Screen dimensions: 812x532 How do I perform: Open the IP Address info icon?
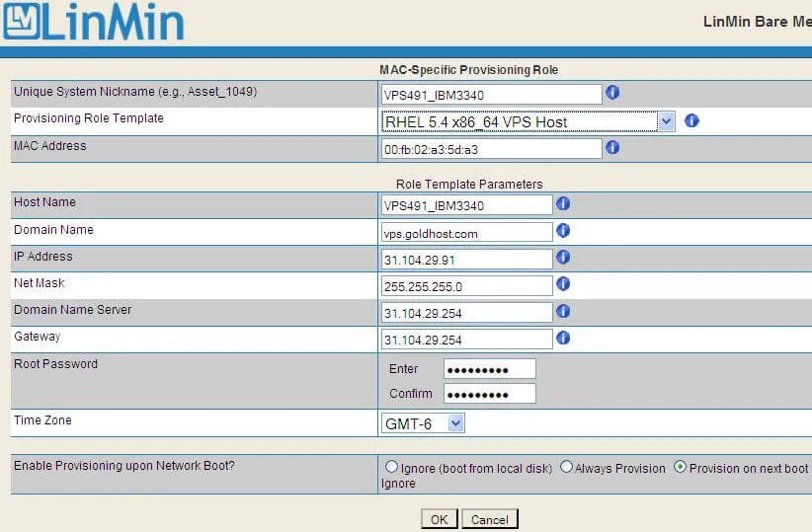click(x=563, y=258)
